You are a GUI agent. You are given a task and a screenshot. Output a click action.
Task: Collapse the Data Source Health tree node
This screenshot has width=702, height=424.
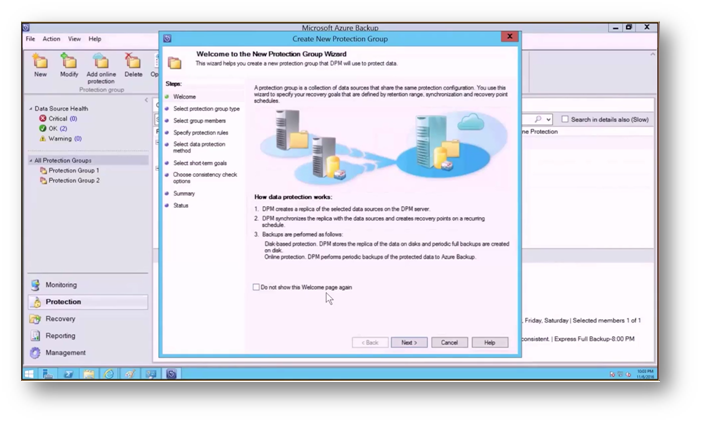tap(31, 109)
